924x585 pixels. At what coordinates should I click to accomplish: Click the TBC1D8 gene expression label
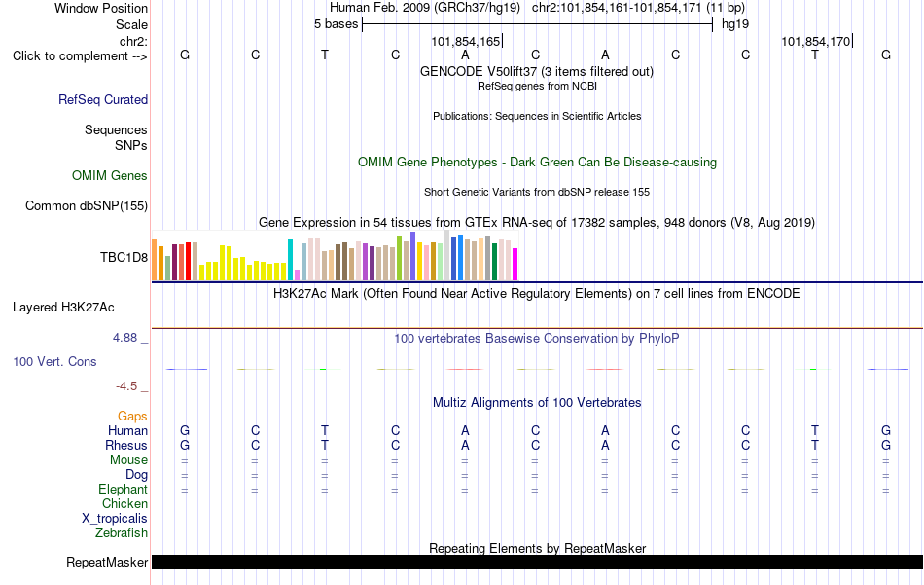tap(124, 257)
